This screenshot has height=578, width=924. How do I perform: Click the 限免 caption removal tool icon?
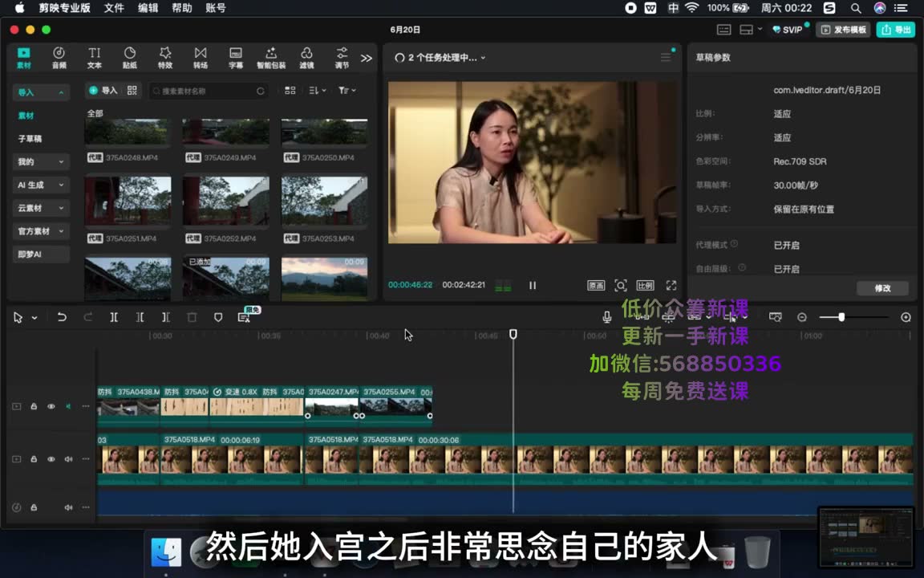[x=244, y=317]
